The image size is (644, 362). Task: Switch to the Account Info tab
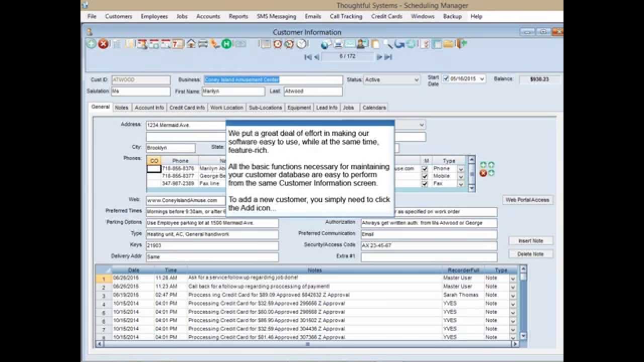coord(149,108)
